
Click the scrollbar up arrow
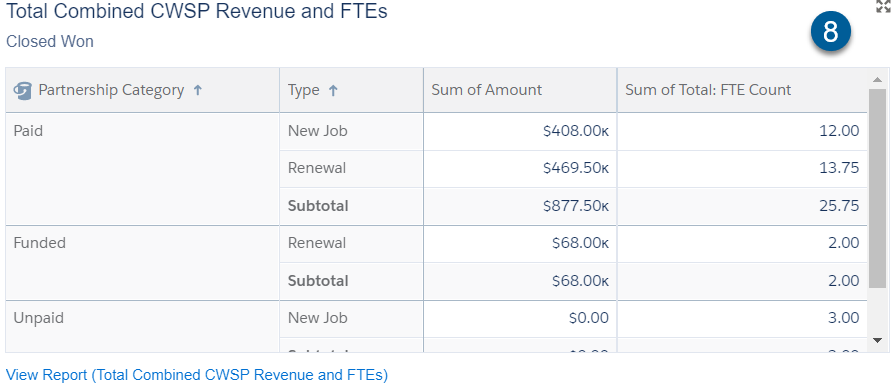pos(877,79)
